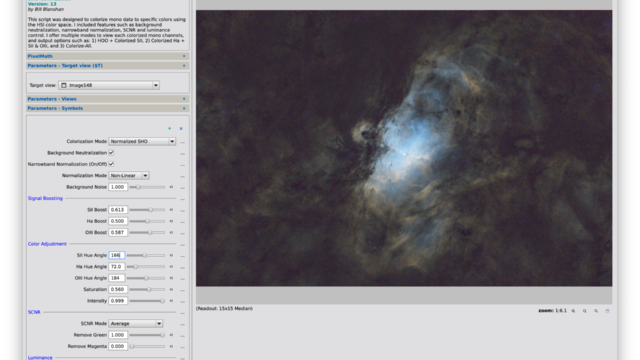640x360 pixels.
Task: Reset SII Boost with its arrow icon
Action: pos(171,210)
